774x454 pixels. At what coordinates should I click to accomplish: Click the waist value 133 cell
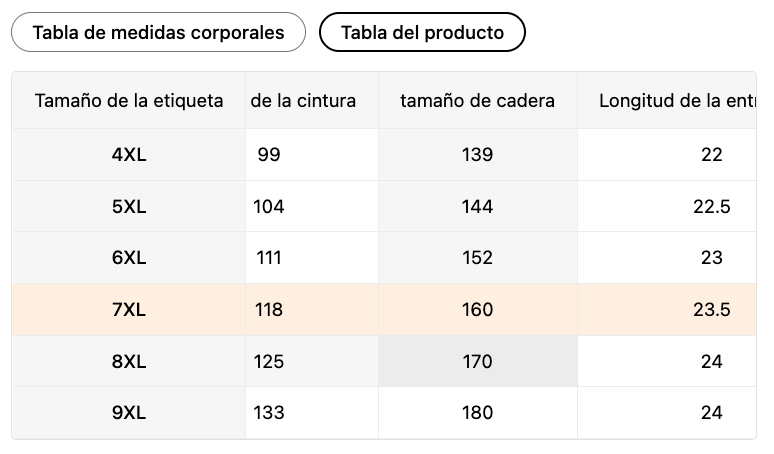click(x=312, y=413)
